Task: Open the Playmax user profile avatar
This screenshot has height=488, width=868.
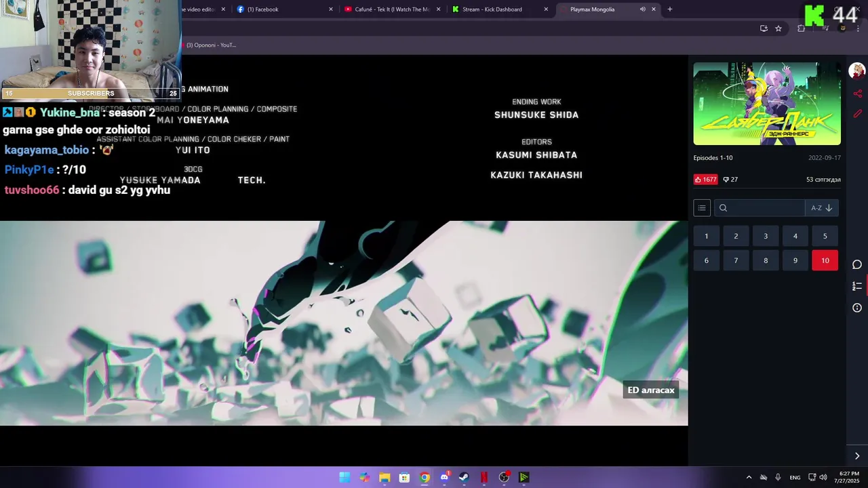Action: coord(857,71)
